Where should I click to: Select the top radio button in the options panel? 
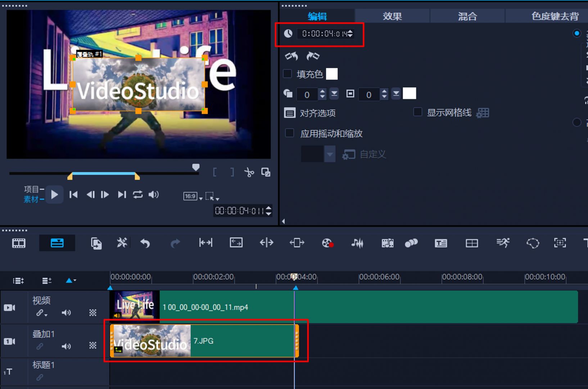577,33
